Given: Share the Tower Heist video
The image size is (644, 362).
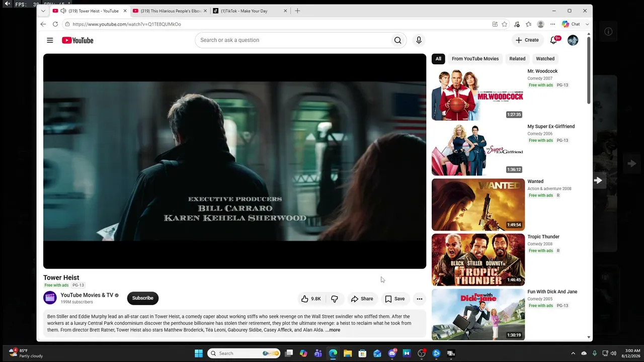Looking at the screenshot, I should 362,299.
